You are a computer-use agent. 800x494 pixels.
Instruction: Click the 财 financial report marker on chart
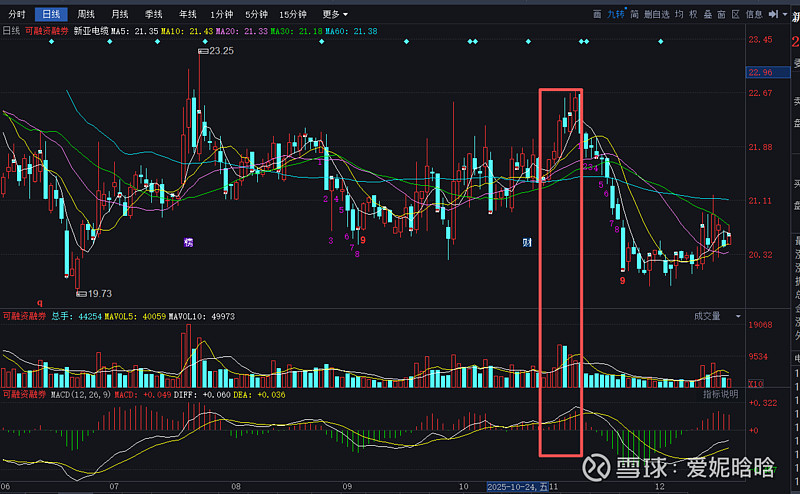tap(527, 242)
